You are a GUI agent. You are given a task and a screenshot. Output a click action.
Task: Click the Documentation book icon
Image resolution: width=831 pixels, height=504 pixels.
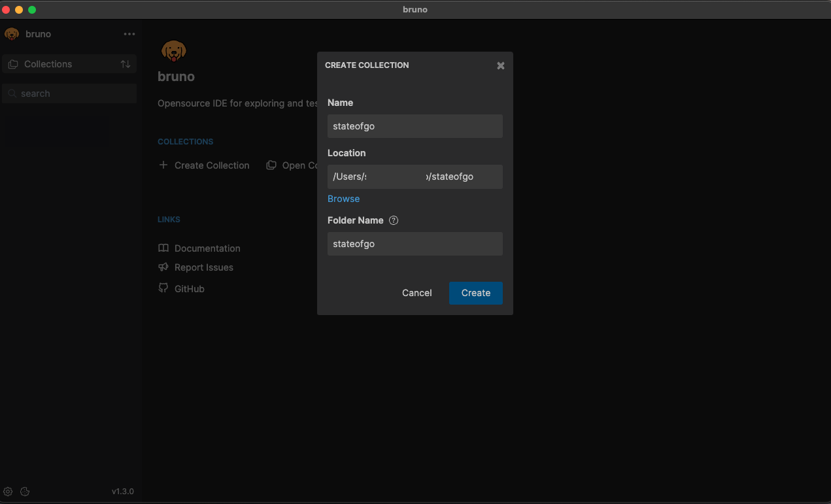pos(163,248)
